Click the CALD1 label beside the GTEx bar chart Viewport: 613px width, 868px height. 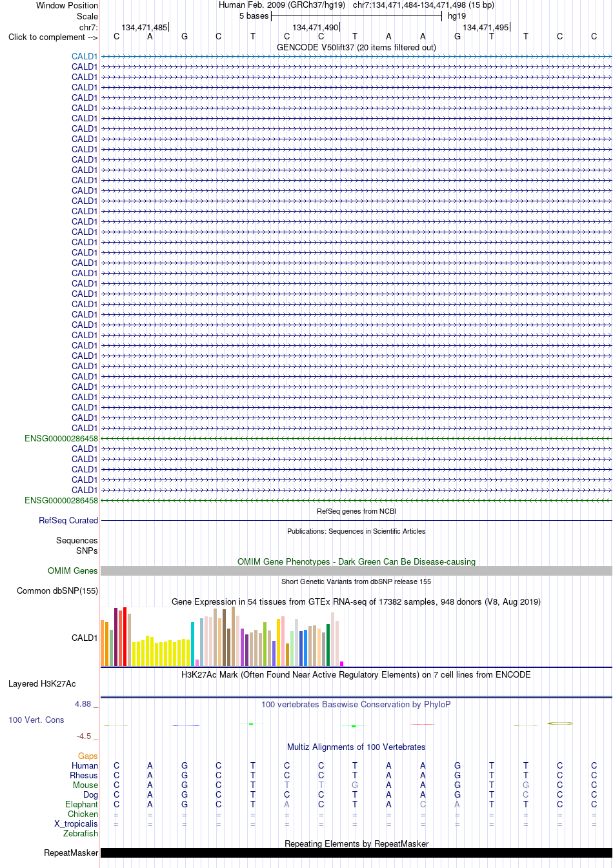85,638
